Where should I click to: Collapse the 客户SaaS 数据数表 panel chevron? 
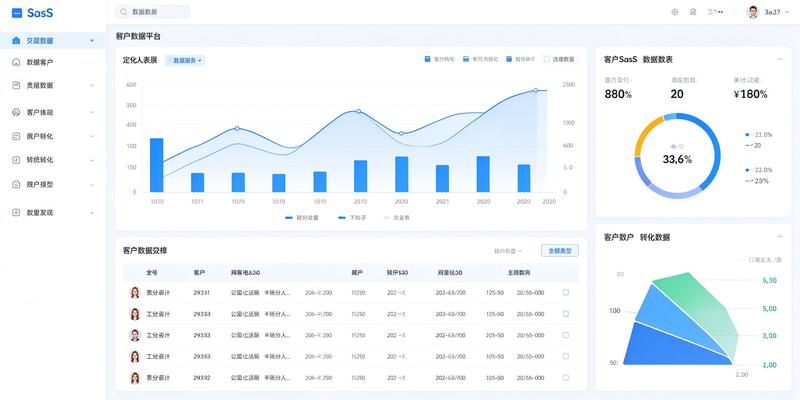[x=780, y=60]
